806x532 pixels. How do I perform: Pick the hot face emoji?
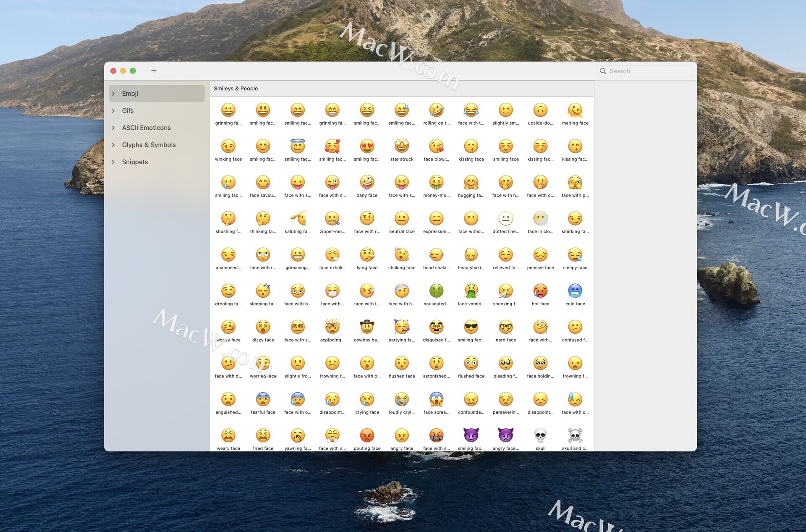[540, 291]
